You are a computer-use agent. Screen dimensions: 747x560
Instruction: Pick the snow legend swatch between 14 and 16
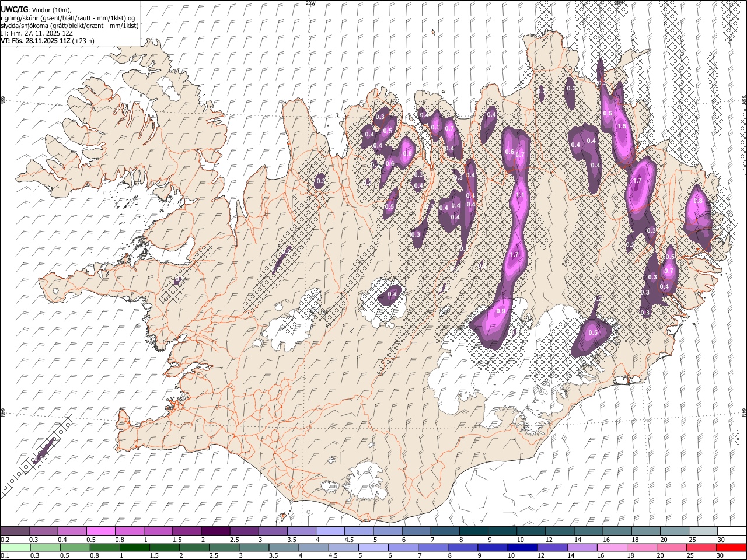(x=588, y=531)
